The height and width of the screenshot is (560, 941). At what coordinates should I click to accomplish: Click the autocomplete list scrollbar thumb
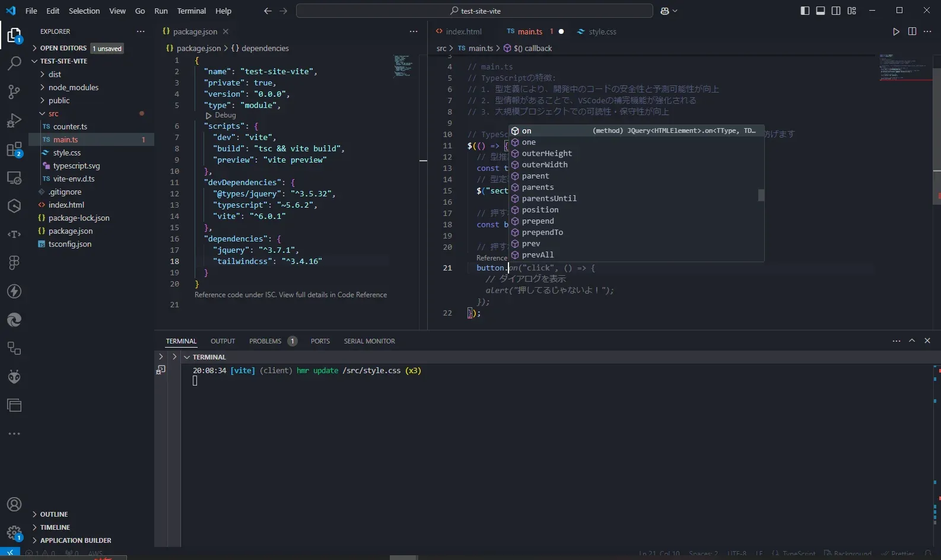point(761,195)
